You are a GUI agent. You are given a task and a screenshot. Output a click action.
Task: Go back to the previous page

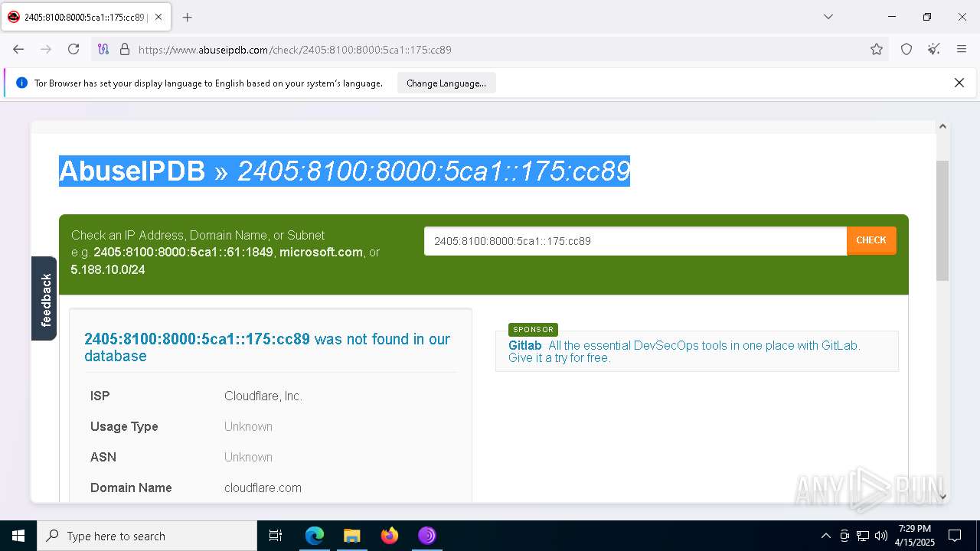tap(18, 49)
